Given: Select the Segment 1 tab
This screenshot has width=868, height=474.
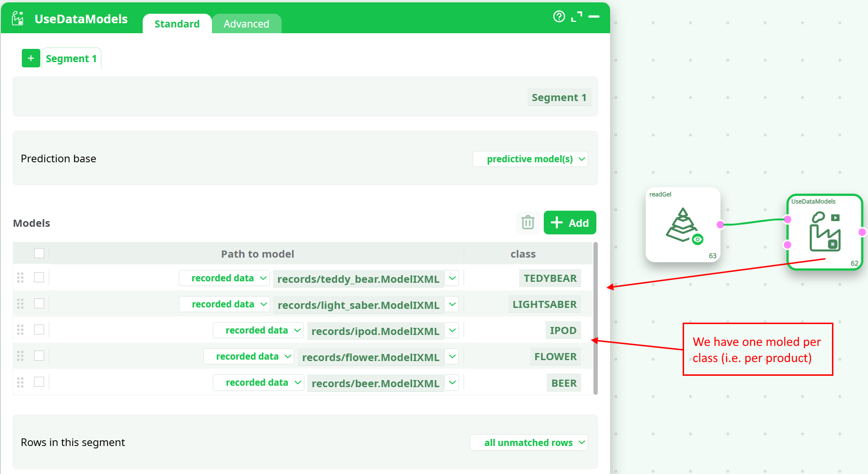Looking at the screenshot, I should (71, 59).
